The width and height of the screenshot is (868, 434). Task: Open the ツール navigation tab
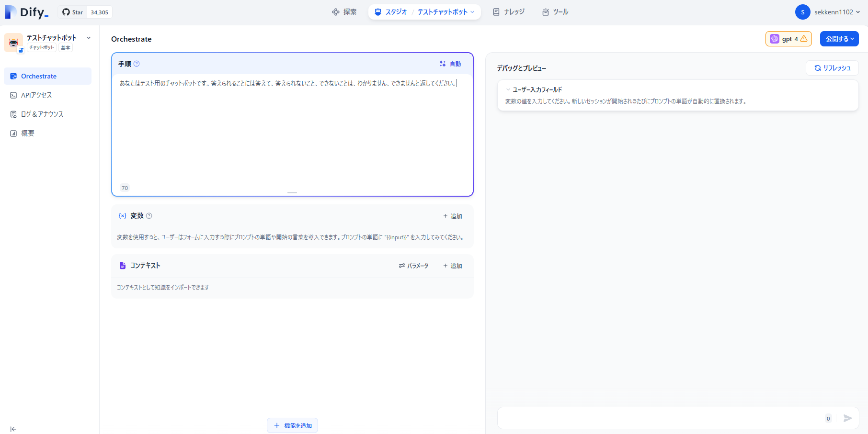pos(555,12)
